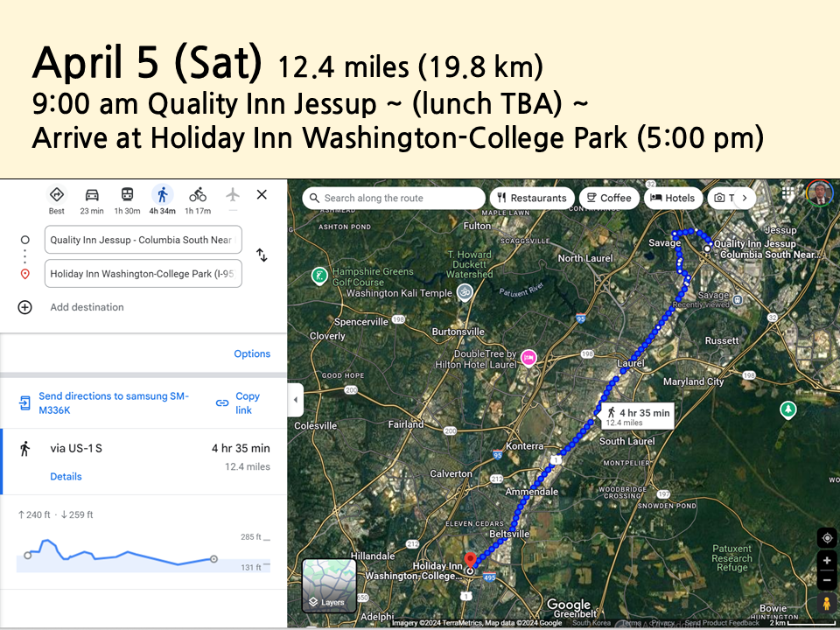
Task: Click the Send Product Feedback link
Action: pos(722,623)
